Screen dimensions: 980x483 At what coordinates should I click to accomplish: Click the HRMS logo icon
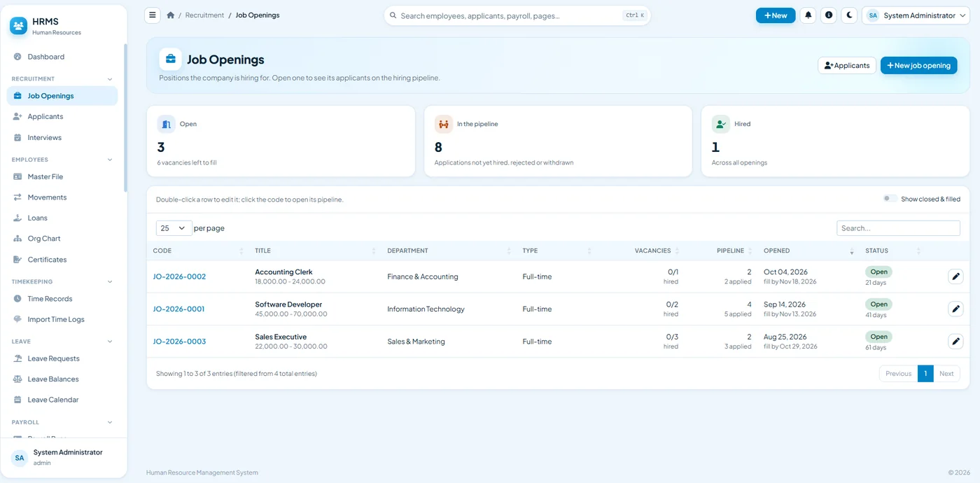click(x=19, y=26)
